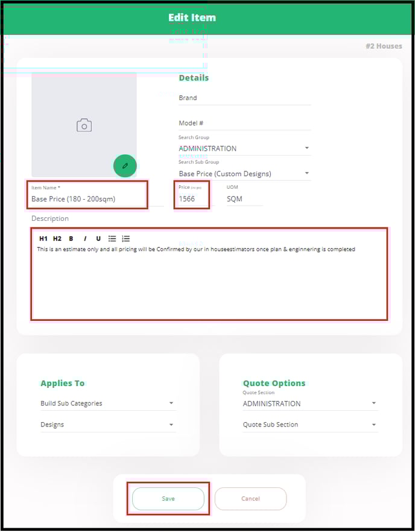The image size is (415, 532).
Task: Toggle bold formatting in description editor
Action: pyautogui.click(x=71, y=239)
